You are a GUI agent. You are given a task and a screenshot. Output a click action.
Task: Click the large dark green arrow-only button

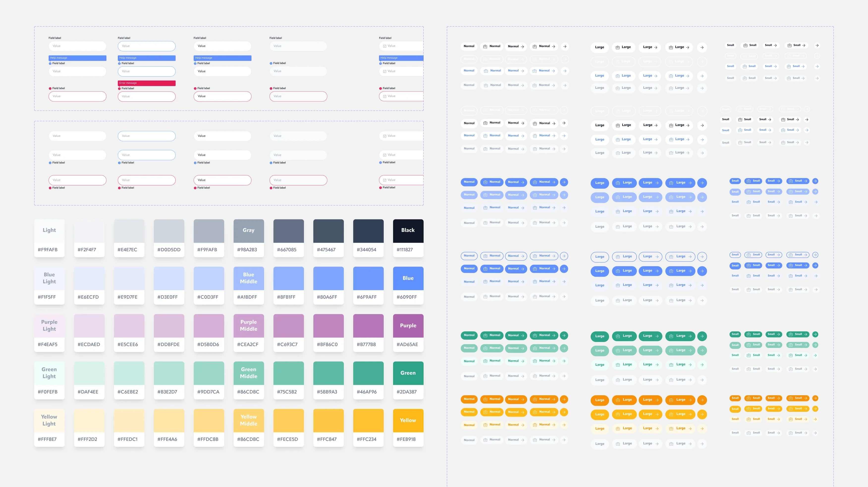pos(702,336)
